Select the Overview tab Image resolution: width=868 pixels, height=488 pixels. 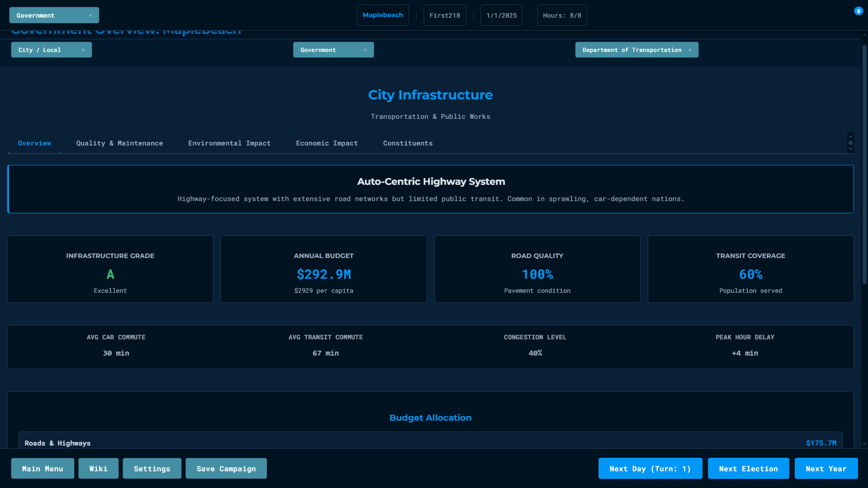pos(34,143)
